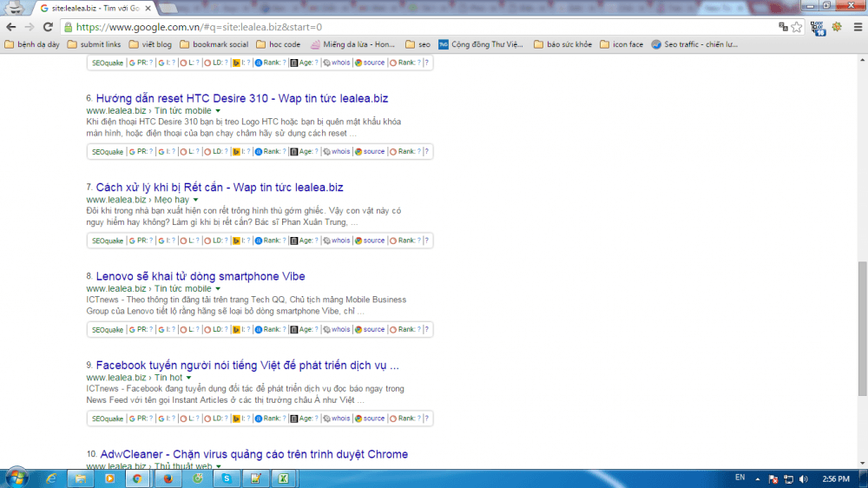The width and height of the screenshot is (868, 488).
Task: Open the 2:56 PM clock
Action: point(836,479)
